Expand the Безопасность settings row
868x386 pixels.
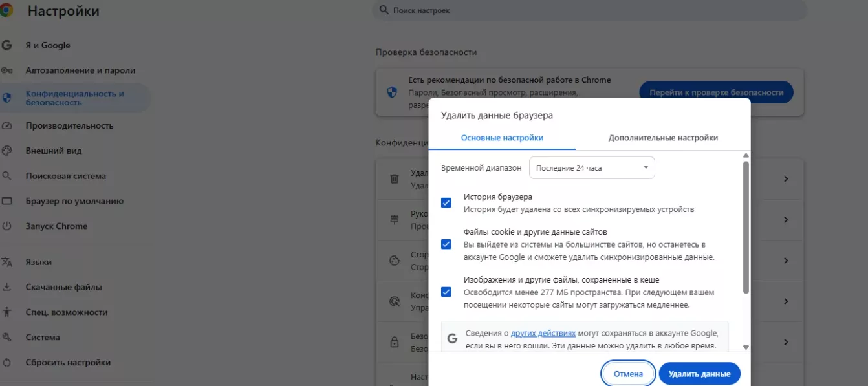785,342
